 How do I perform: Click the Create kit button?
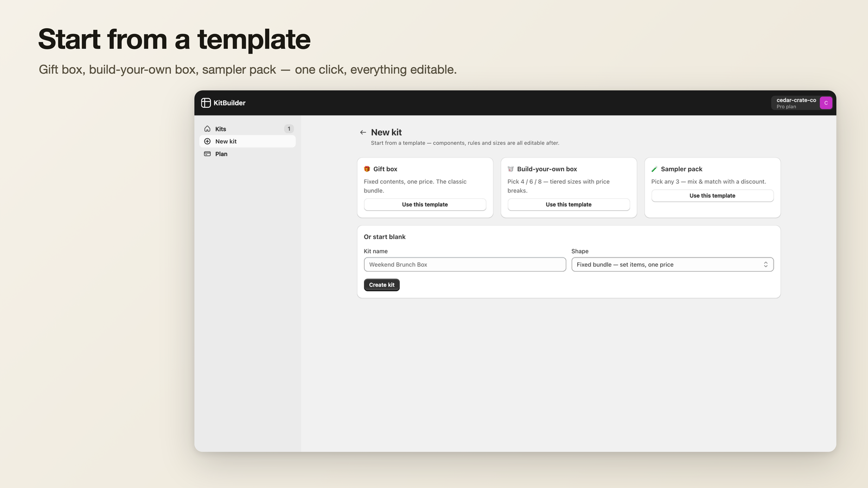[x=382, y=285]
